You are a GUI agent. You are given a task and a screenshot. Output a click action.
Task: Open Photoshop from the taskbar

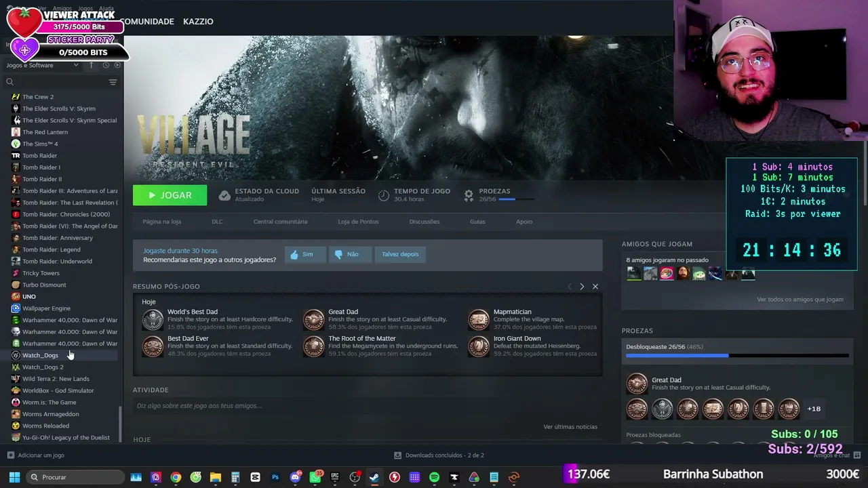(x=275, y=477)
